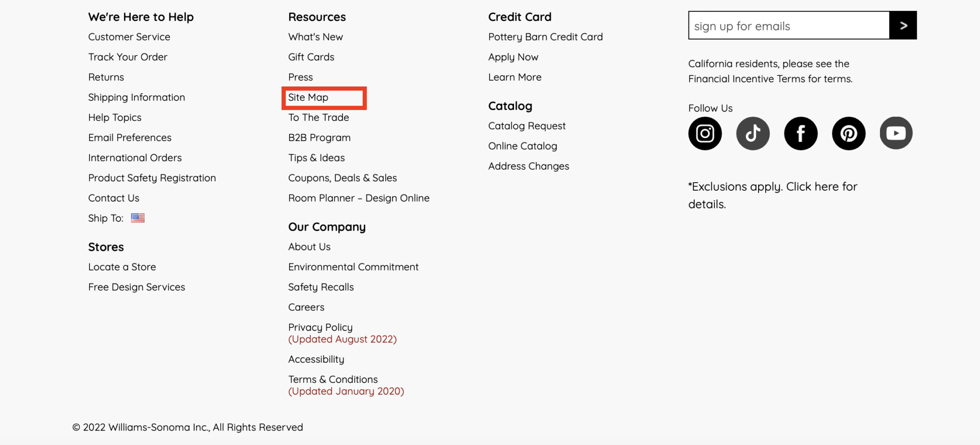This screenshot has height=445, width=980.
Task: Click Locate a Store under Stores
Action: click(x=122, y=266)
